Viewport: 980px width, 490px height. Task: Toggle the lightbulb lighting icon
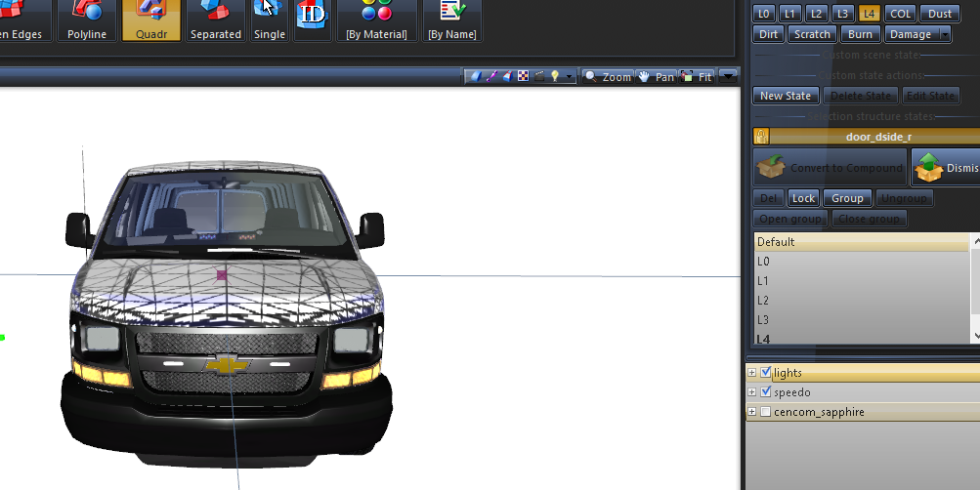click(x=554, y=76)
